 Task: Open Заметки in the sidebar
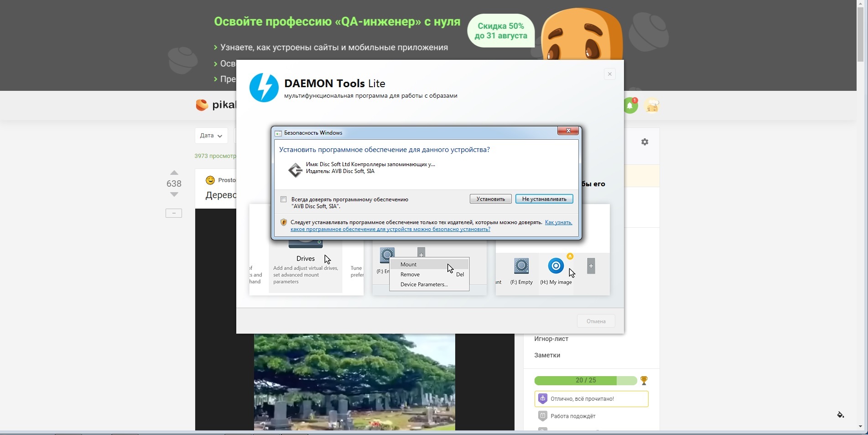547,355
